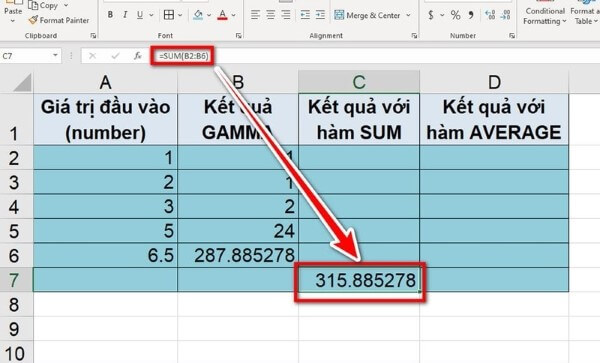
Task: Align text left in the cell
Action: (255, 15)
